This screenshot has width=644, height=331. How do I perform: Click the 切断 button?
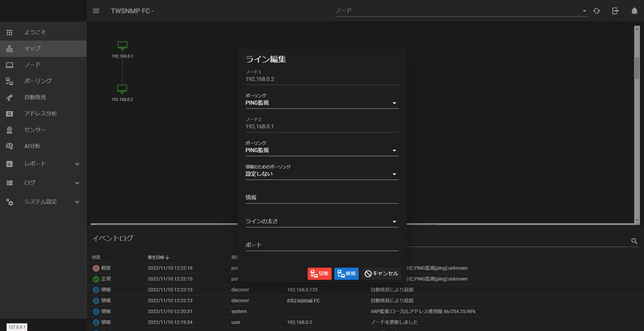pyautogui.click(x=319, y=273)
